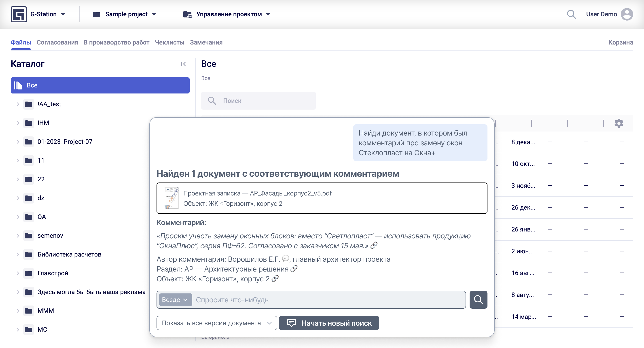644x348 pixels.
Task: Open global search magnifier in header
Action: pyautogui.click(x=571, y=14)
